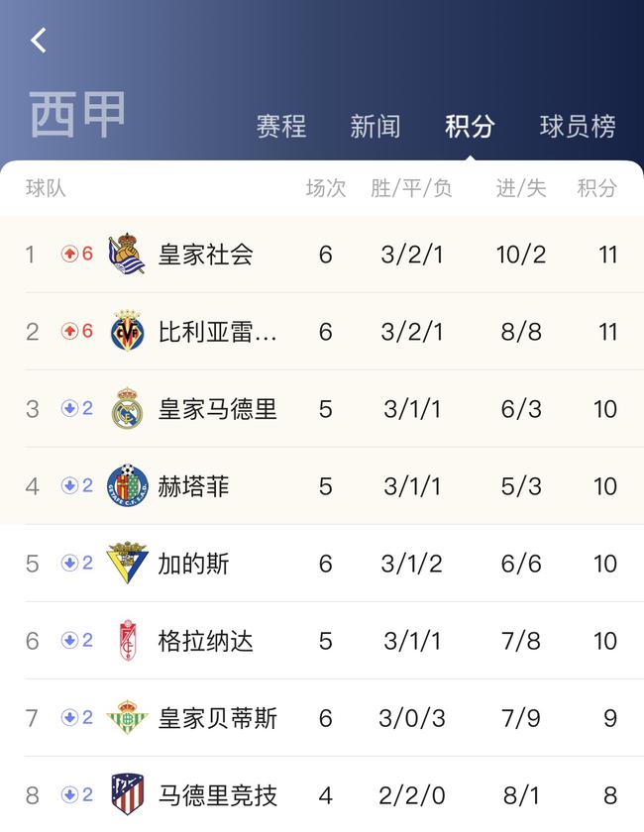Tap the 赫塔菲 team name
This screenshot has width=644, height=832.
click(x=193, y=486)
